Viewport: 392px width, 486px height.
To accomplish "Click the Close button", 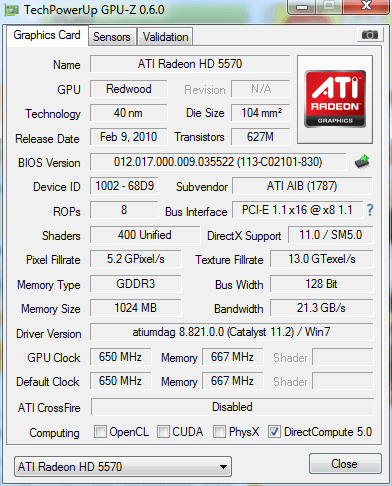I will point(345,464).
